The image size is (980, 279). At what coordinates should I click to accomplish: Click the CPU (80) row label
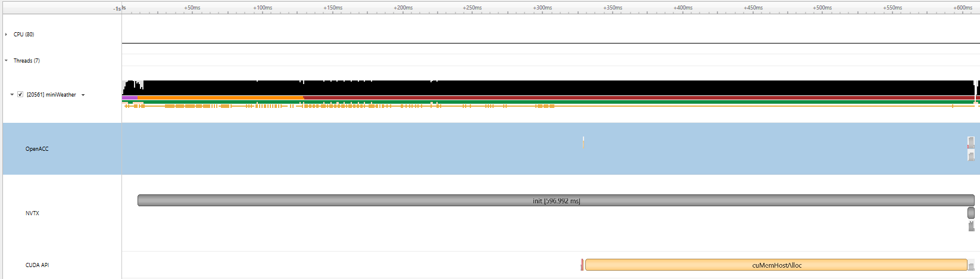click(x=24, y=35)
